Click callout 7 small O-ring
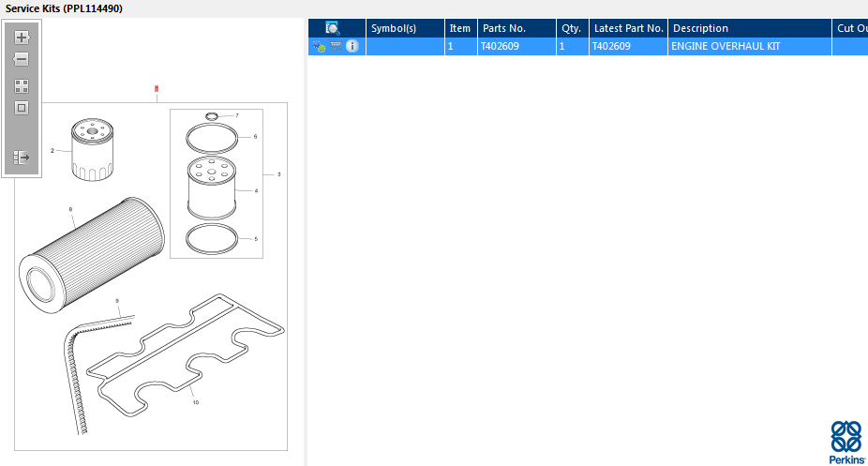868x466 pixels. pos(237,115)
